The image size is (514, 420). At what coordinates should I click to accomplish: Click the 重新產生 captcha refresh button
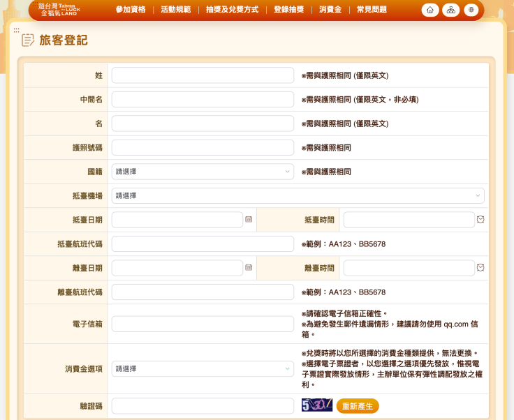pyautogui.click(x=358, y=405)
